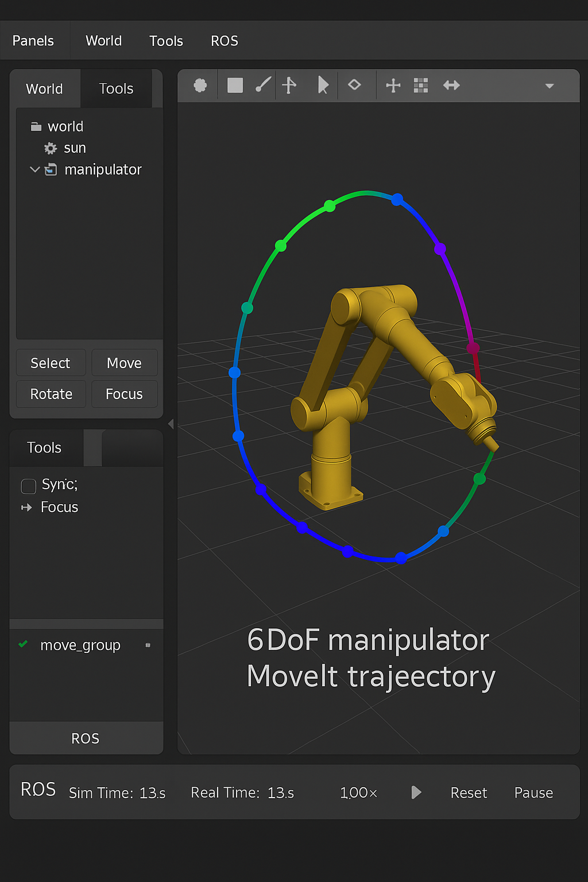The height and width of the screenshot is (882, 588).
Task: Toggle the move_group checkmark
Action: click(23, 644)
